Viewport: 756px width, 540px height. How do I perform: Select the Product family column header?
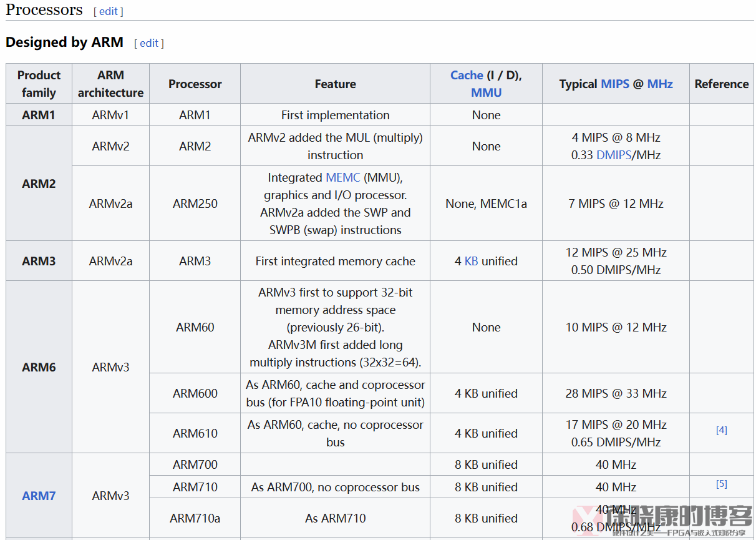(x=39, y=84)
